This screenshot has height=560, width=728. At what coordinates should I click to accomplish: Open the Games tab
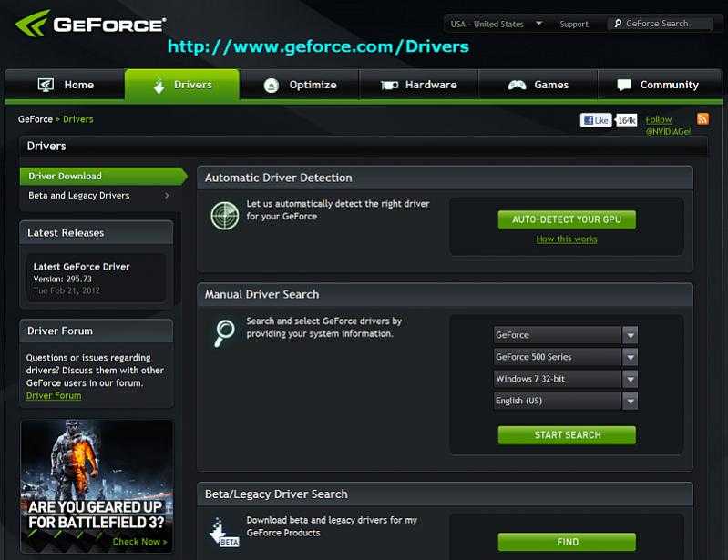(538, 85)
